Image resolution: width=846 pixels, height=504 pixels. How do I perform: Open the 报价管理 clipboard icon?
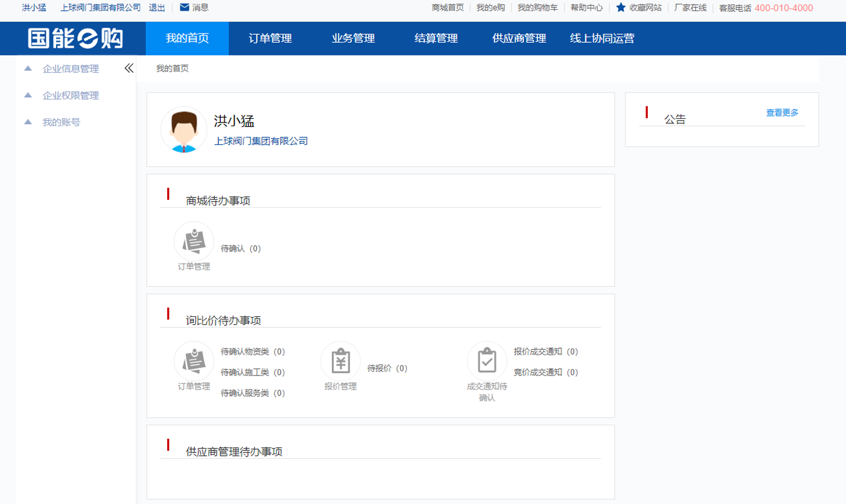coord(340,361)
